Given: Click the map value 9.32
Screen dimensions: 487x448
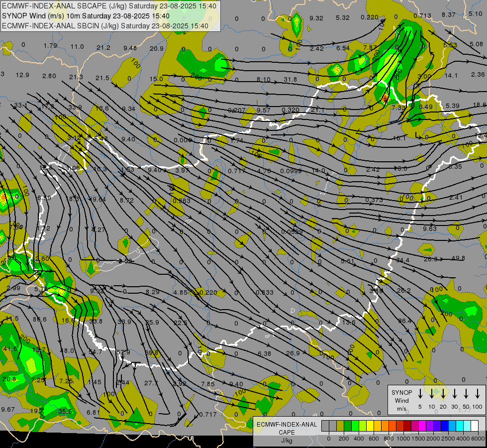Looking at the screenshot, I should coord(316,18).
